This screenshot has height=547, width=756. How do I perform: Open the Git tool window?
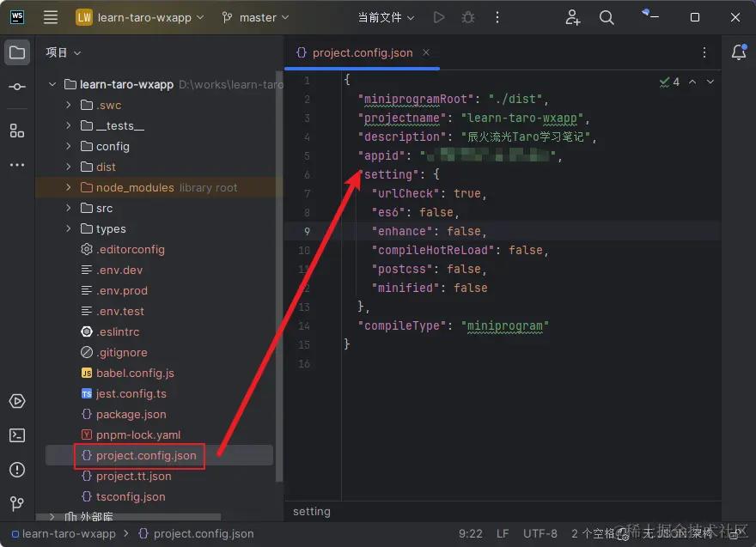click(17, 503)
